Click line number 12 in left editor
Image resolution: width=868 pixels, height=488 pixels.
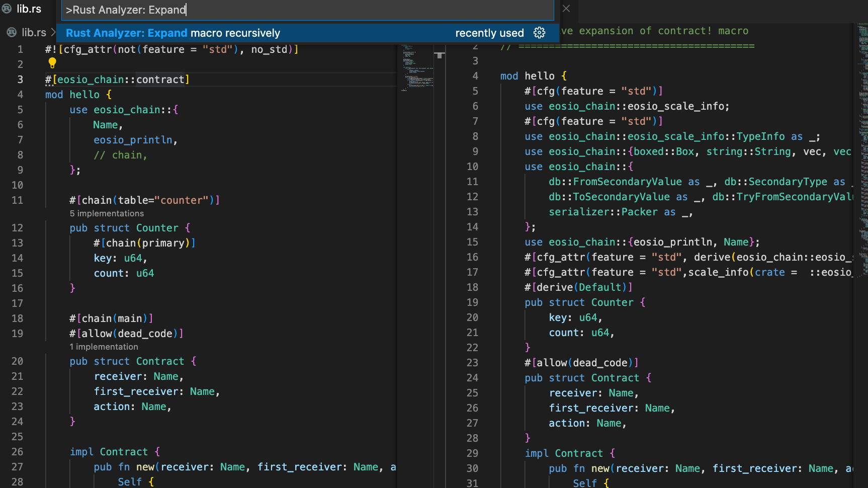click(17, 228)
